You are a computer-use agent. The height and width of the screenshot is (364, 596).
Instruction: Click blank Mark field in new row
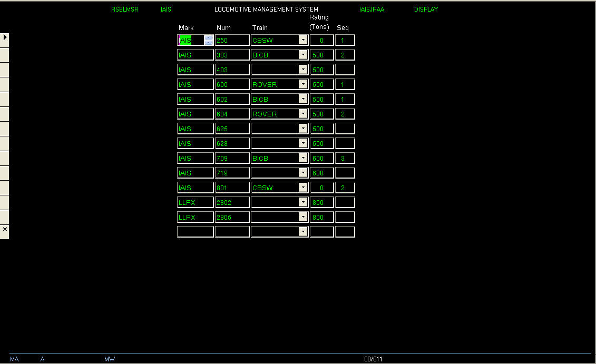[196, 232]
